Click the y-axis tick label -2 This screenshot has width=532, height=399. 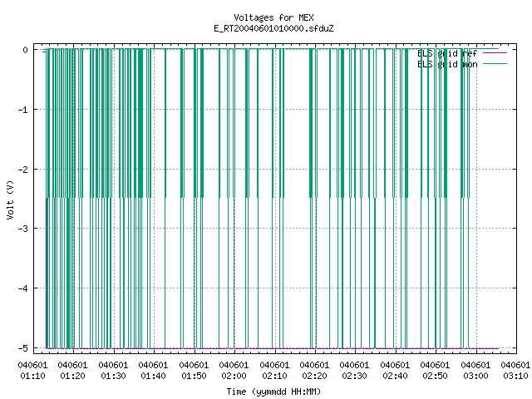pyautogui.click(x=22, y=170)
